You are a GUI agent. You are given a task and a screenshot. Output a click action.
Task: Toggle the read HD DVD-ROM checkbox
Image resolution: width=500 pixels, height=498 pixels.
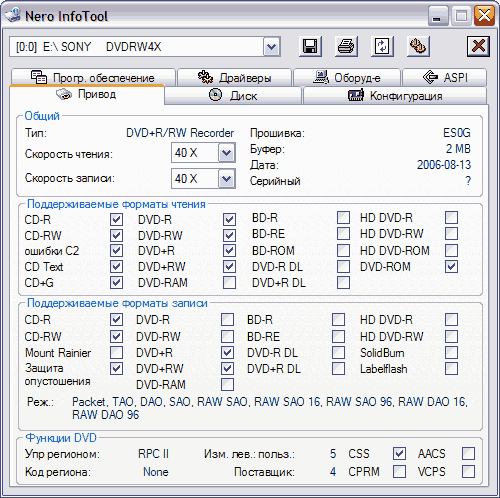click(451, 251)
